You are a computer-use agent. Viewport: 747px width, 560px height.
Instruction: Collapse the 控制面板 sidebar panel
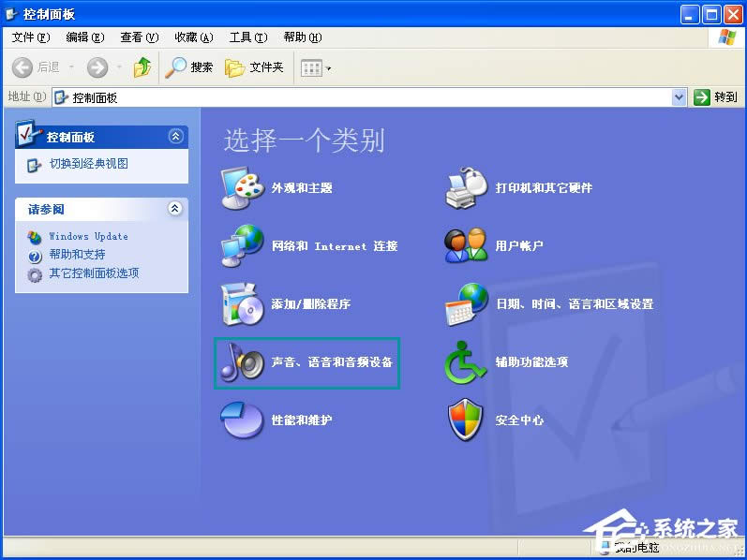175,137
